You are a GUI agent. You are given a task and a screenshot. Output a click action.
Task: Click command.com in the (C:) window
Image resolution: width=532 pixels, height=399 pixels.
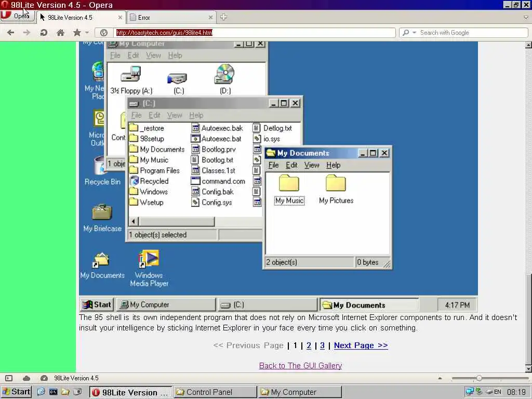point(218,181)
